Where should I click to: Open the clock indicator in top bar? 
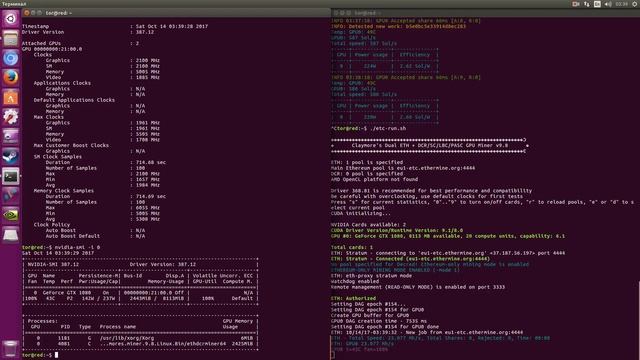tap(622, 4)
